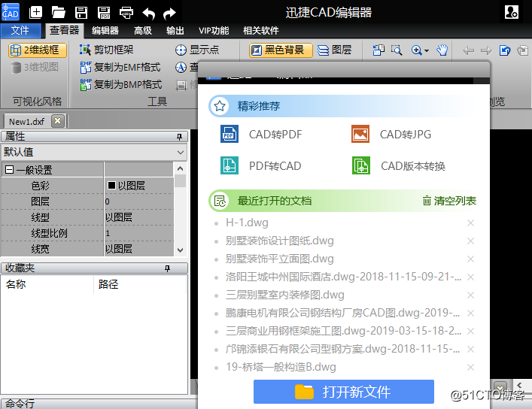532x409 pixels.
Task: Select the pan hand tool
Action: click(x=442, y=50)
